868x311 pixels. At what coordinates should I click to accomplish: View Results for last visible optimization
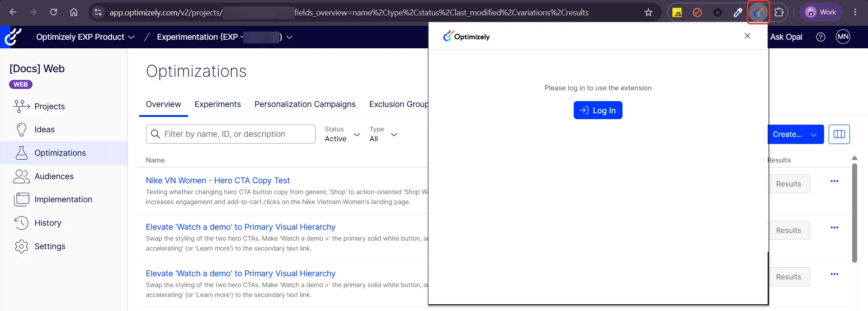click(788, 277)
